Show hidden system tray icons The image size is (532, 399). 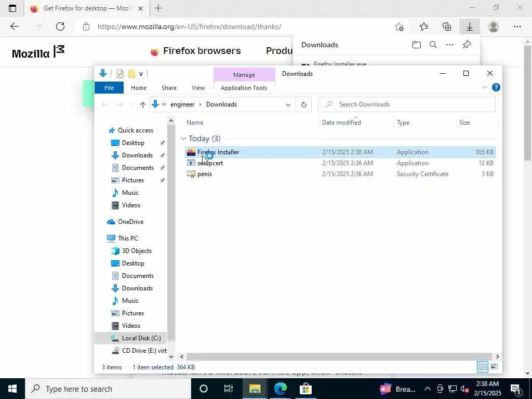[x=428, y=389]
